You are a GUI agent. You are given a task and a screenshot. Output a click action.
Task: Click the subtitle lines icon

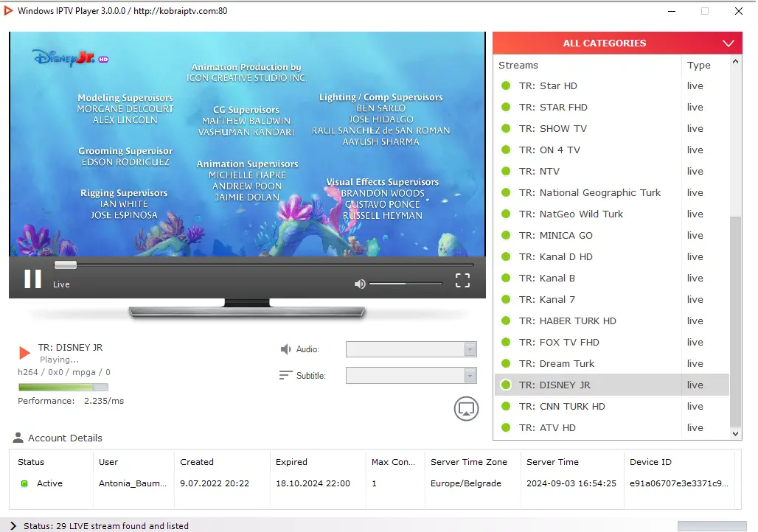pos(285,376)
